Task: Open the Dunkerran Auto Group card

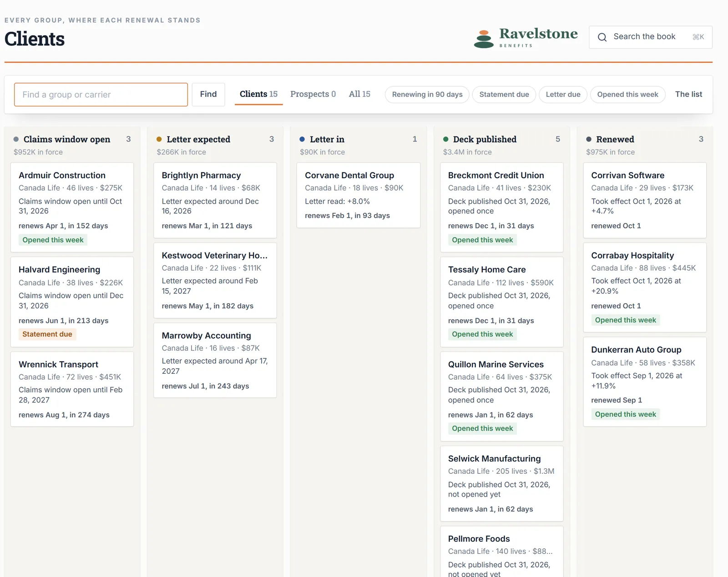Action: 645,382
